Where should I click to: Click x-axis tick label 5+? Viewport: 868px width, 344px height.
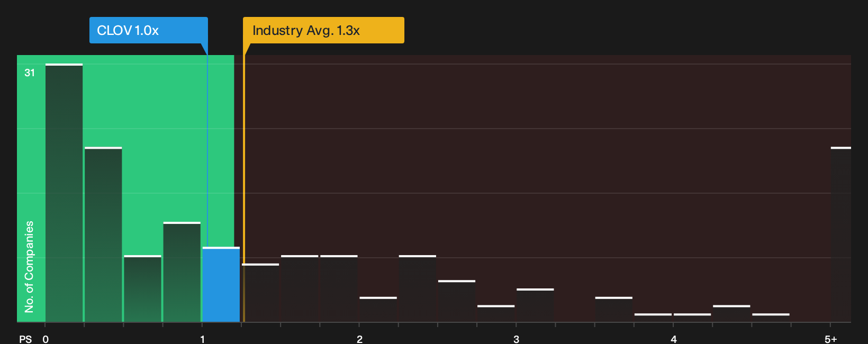[830, 339]
